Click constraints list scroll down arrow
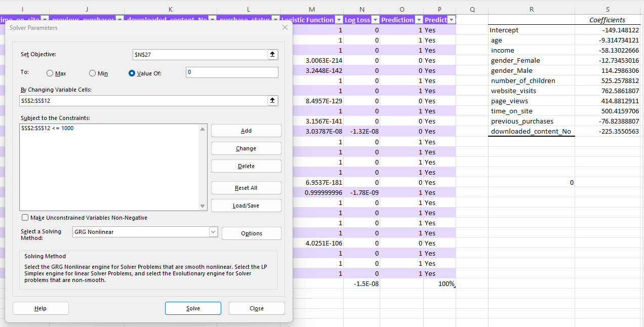 [203, 206]
